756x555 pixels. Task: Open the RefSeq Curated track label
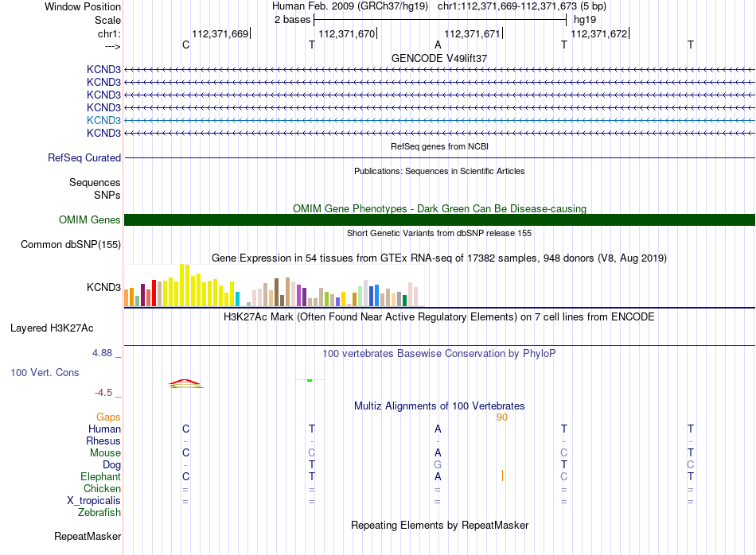(84, 157)
